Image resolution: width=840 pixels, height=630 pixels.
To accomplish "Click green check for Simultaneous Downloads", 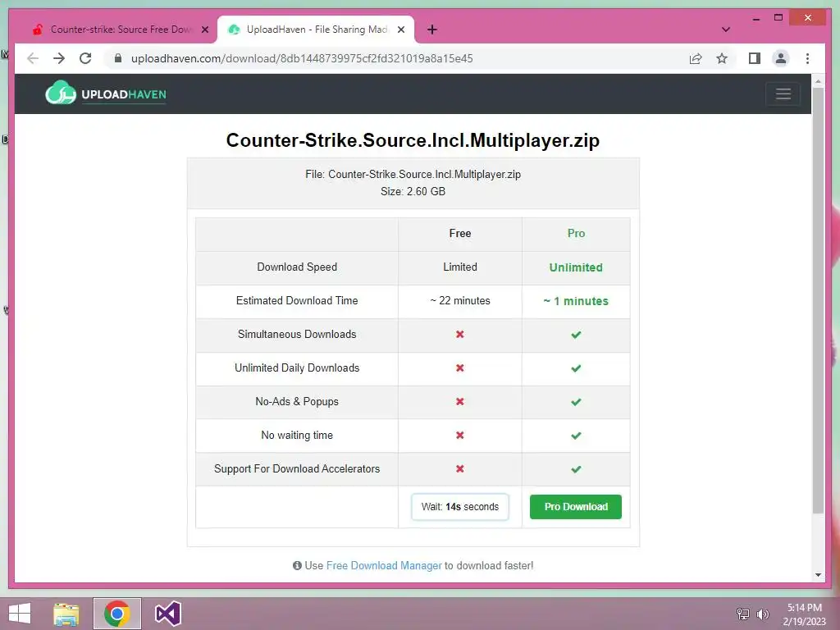I will tap(576, 335).
